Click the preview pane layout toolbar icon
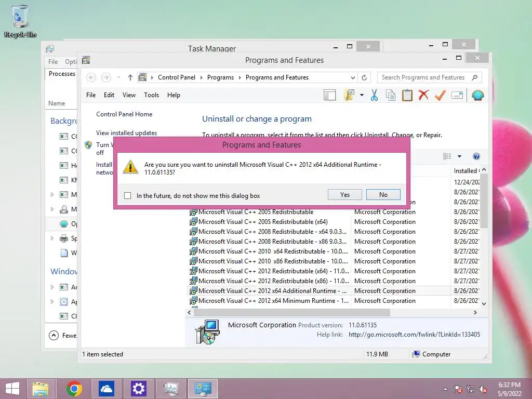The width and height of the screenshot is (532, 399). (x=329, y=96)
